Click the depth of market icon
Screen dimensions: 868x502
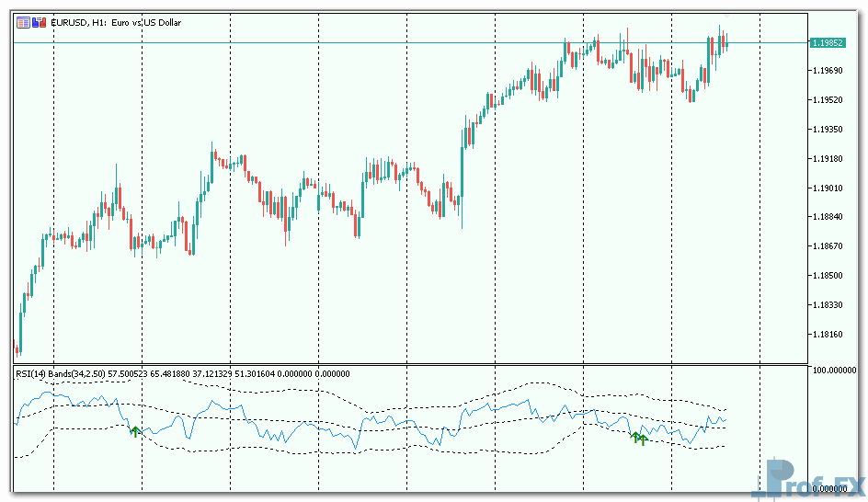tap(36, 22)
